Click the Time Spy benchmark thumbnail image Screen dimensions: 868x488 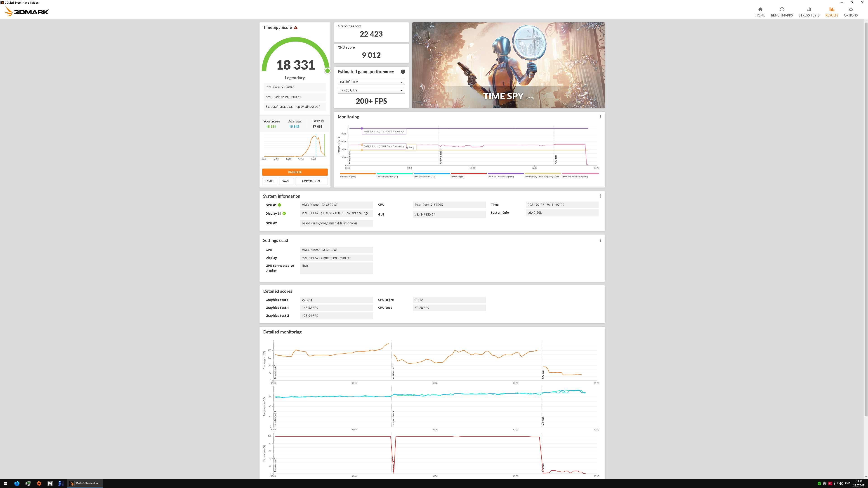[x=508, y=65]
